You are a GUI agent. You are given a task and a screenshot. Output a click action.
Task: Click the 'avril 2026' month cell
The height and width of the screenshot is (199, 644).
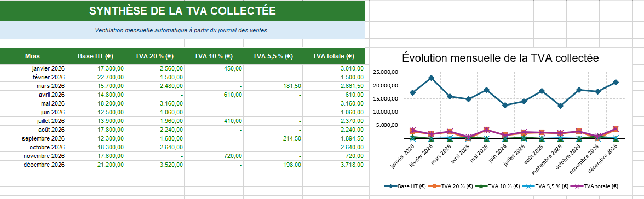[33, 95]
